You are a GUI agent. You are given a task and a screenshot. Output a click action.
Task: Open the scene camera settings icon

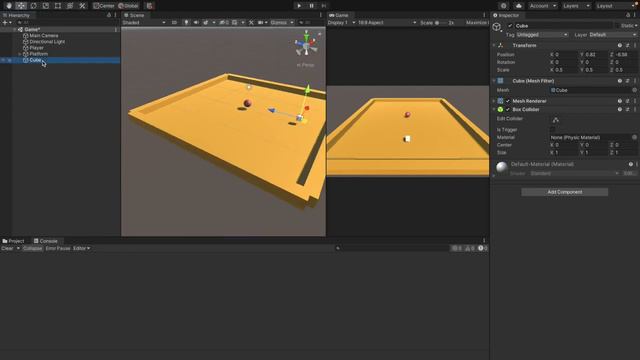262,22
